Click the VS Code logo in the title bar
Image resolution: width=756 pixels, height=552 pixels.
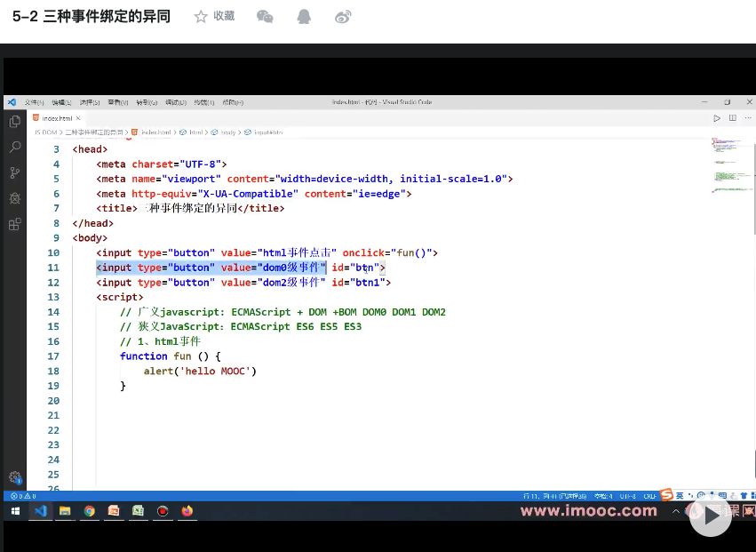coord(12,102)
